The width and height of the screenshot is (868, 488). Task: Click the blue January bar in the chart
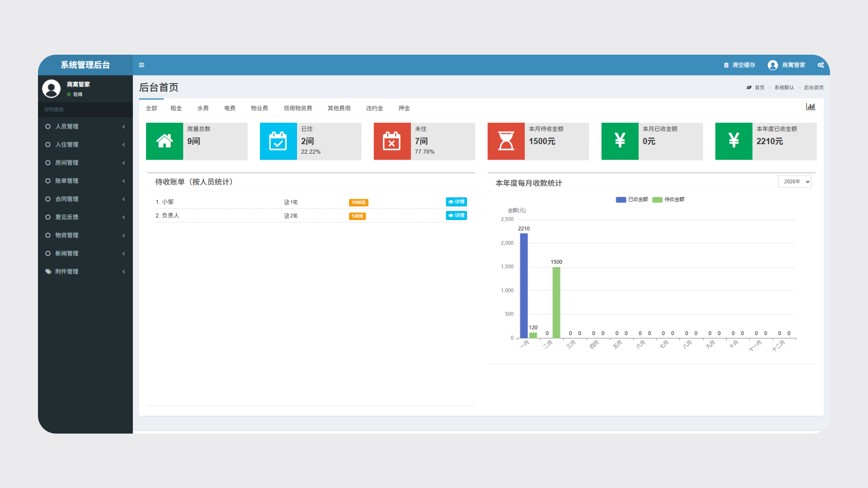[x=524, y=286]
